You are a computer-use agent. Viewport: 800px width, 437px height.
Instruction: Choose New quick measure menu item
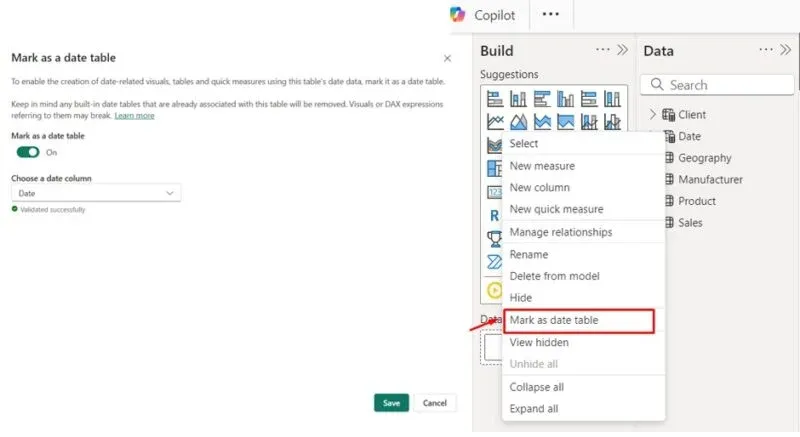pyautogui.click(x=583, y=209)
